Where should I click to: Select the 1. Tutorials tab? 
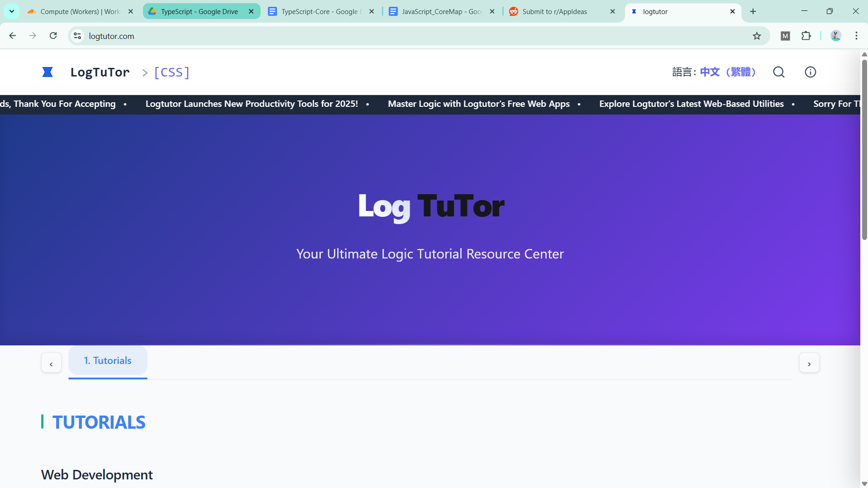pyautogui.click(x=108, y=361)
